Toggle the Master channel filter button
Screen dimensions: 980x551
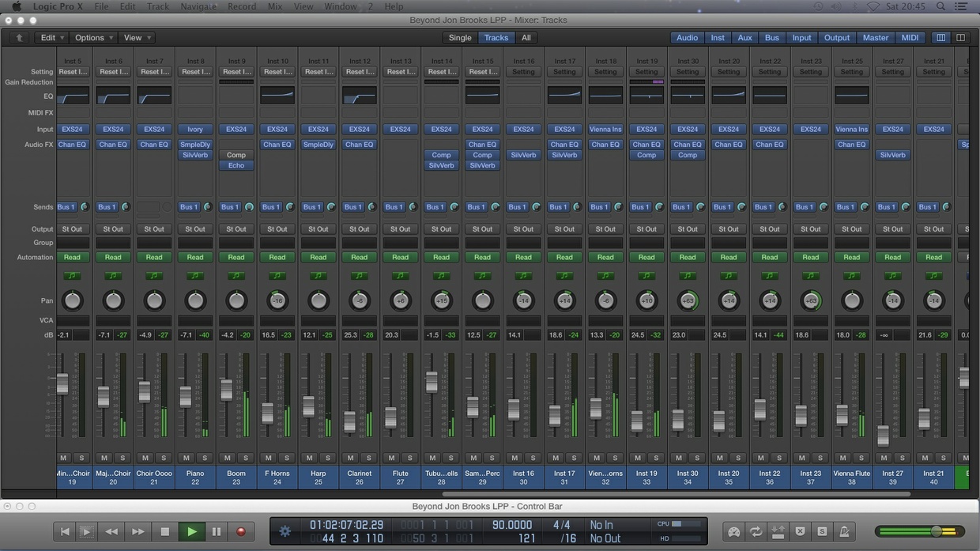click(x=876, y=37)
